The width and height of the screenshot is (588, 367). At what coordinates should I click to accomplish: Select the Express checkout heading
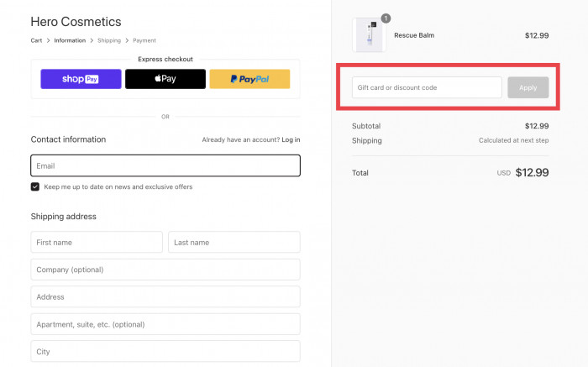point(165,60)
